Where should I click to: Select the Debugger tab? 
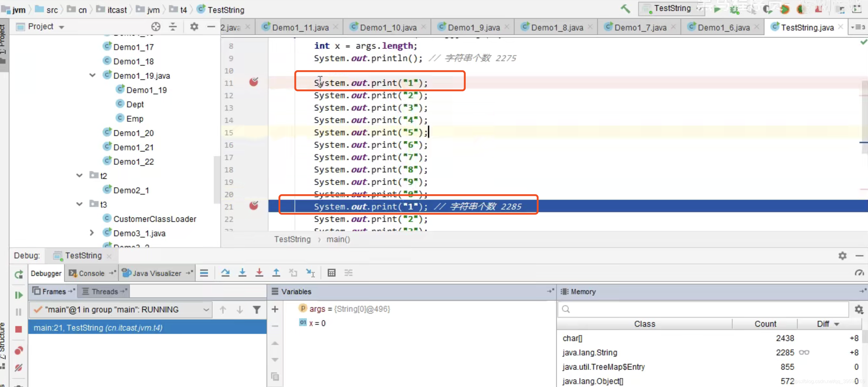(46, 273)
